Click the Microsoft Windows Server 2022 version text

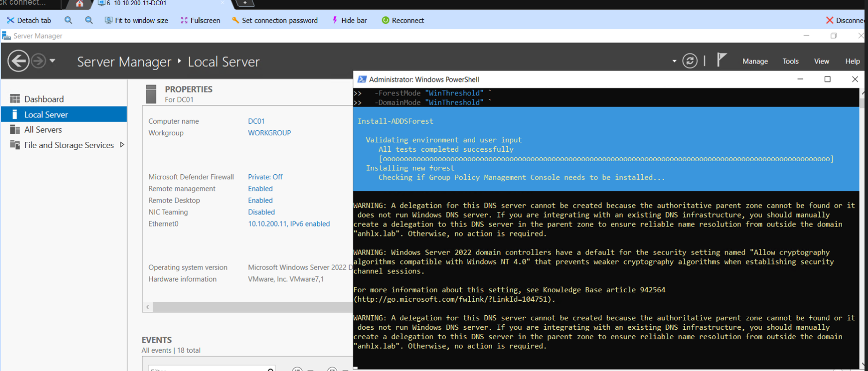pyautogui.click(x=300, y=267)
